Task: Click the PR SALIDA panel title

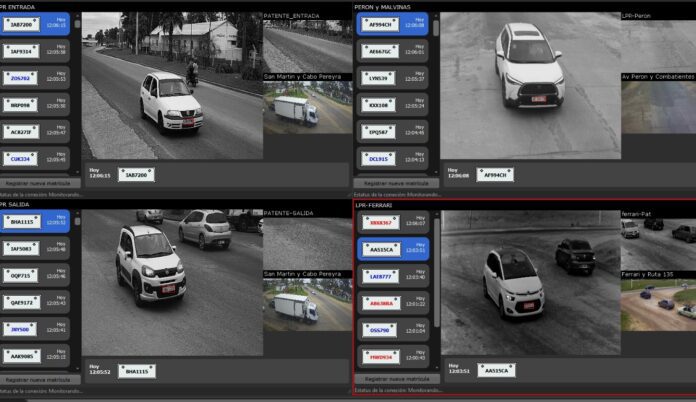Action: [x=14, y=205]
